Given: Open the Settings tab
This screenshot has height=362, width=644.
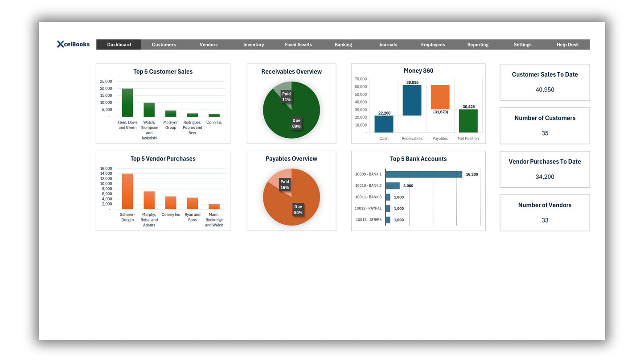Looking at the screenshot, I should (x=522, y=45).
